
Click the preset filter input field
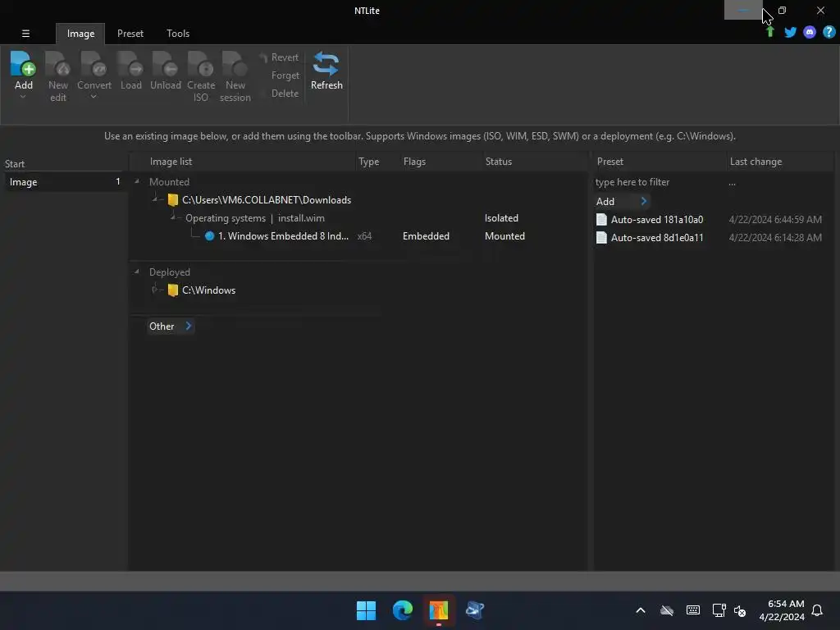[x=659, y=182]
